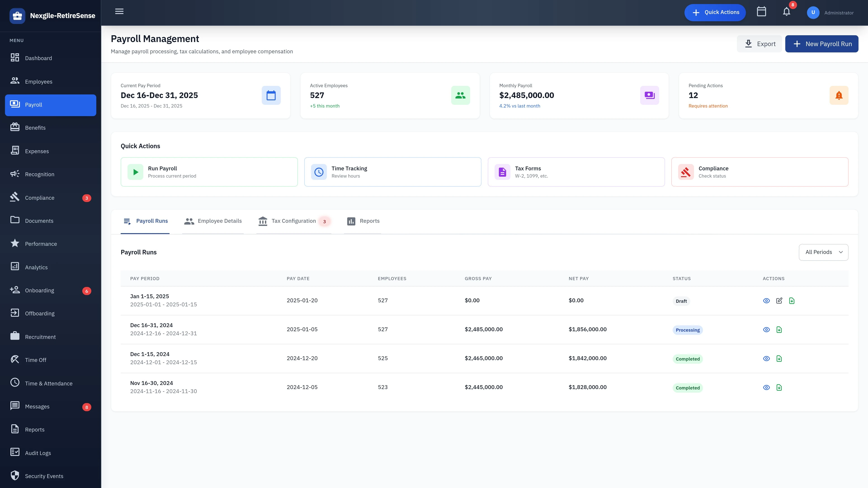Click the New Payroll Run button
The width and height of the screenshot is (868, 488).
pos(822,43)
